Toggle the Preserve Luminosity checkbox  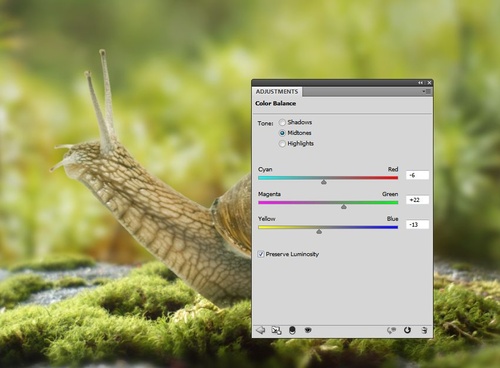(x=261, y=254)
